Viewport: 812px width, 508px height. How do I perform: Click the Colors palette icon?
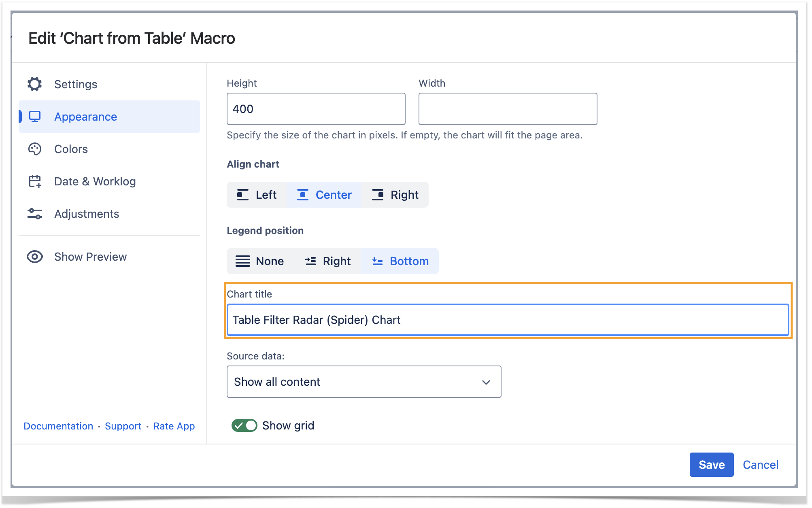click(x=35, y=149)
